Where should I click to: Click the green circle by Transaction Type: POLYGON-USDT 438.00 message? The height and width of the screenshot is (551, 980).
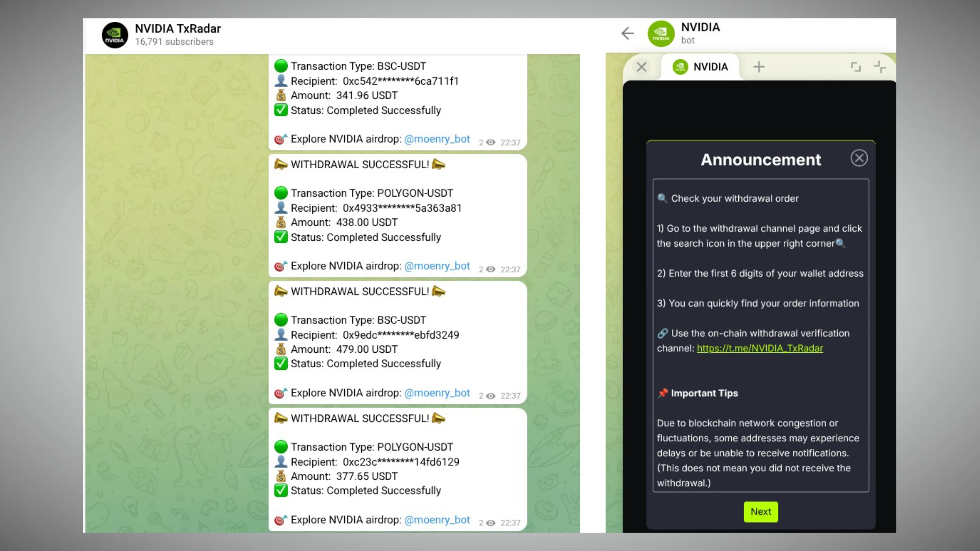pos(281,193)
